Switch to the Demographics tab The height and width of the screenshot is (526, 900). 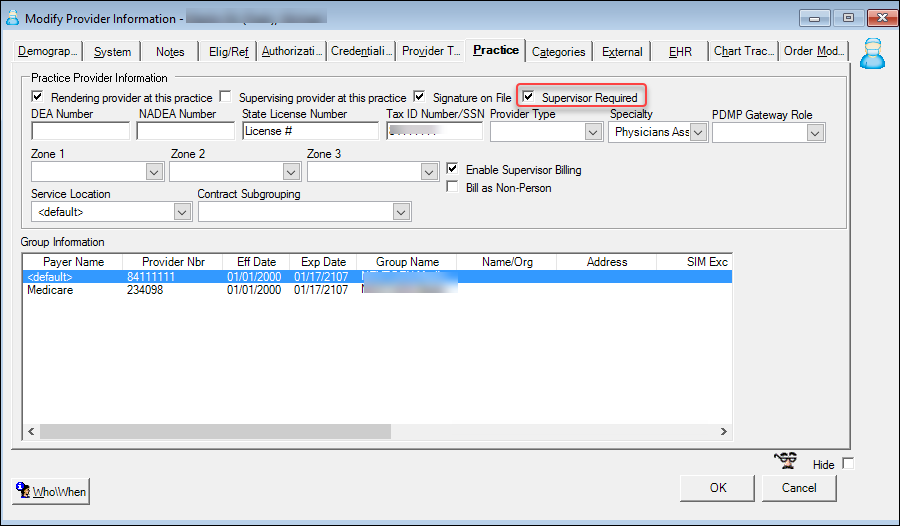point(48,51)
